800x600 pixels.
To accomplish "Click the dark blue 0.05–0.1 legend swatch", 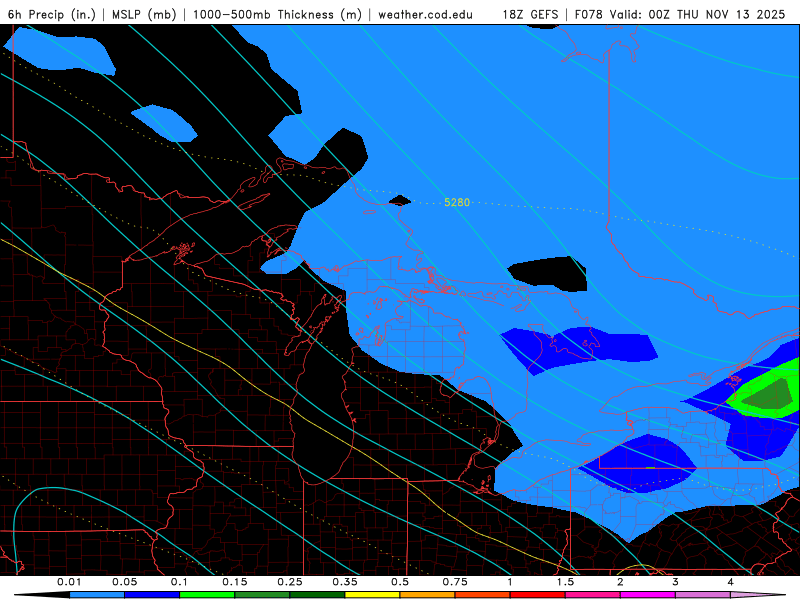I will [152, 595].
